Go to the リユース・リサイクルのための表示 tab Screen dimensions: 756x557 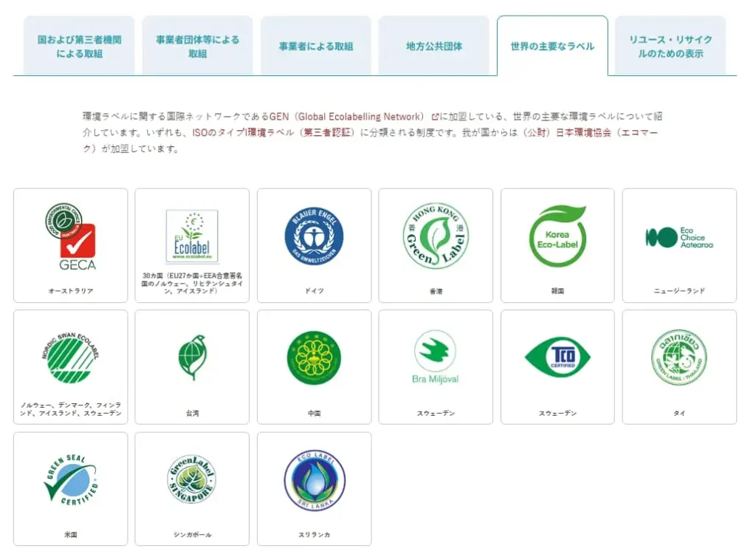[670, 46]
